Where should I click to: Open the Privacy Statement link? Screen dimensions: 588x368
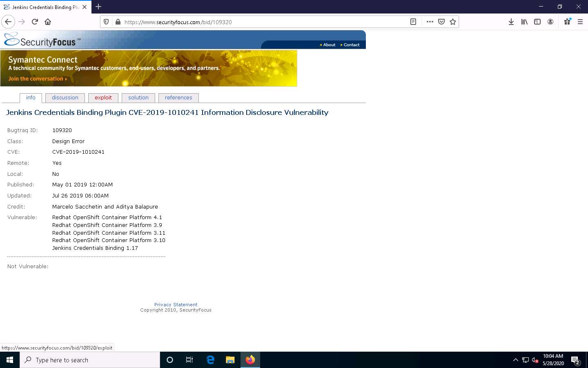pyautogui.click(x=176, y=305)
